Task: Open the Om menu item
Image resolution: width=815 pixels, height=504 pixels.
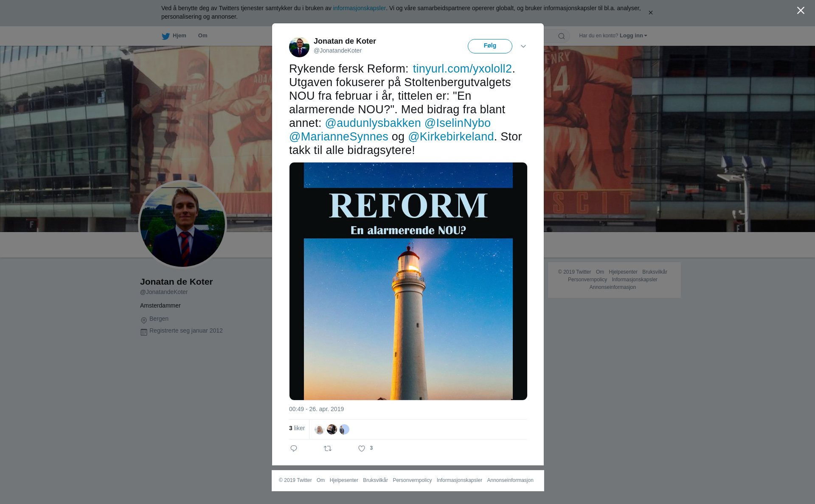Action: coord(203,36)
